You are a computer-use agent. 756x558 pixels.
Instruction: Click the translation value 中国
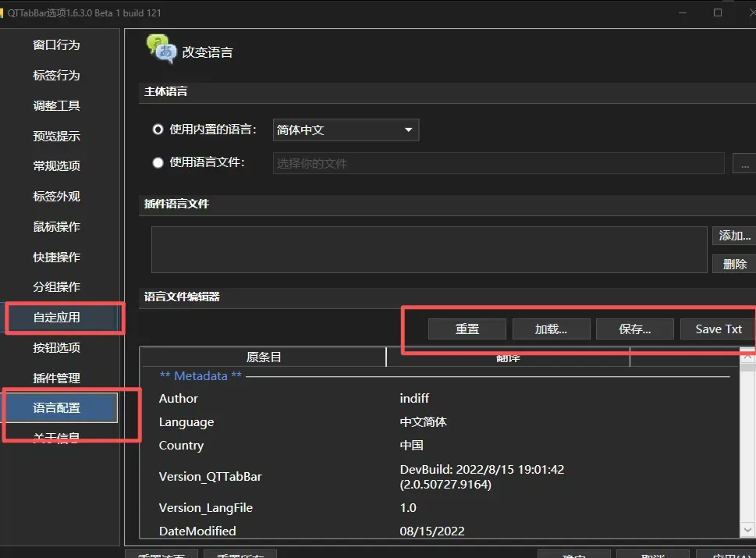pos(412,445)
